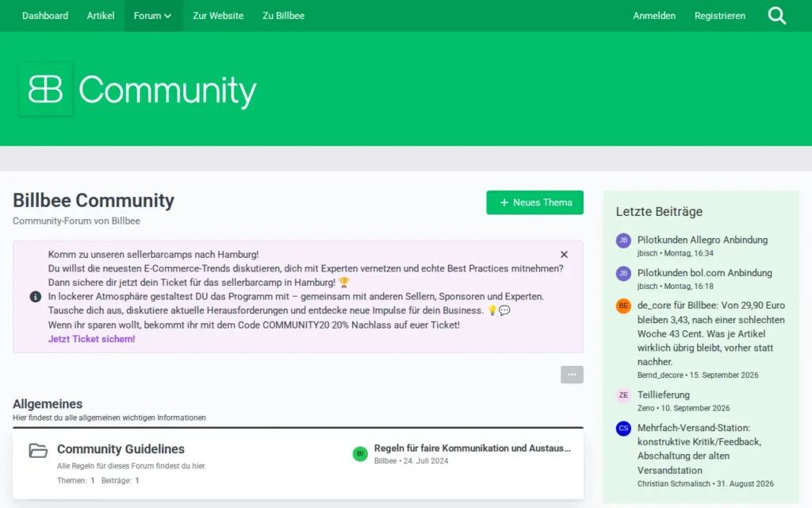This screenshot has width=812, height=508.
Task: Go to Dashboard in the navigation
Action: [45, 16]
